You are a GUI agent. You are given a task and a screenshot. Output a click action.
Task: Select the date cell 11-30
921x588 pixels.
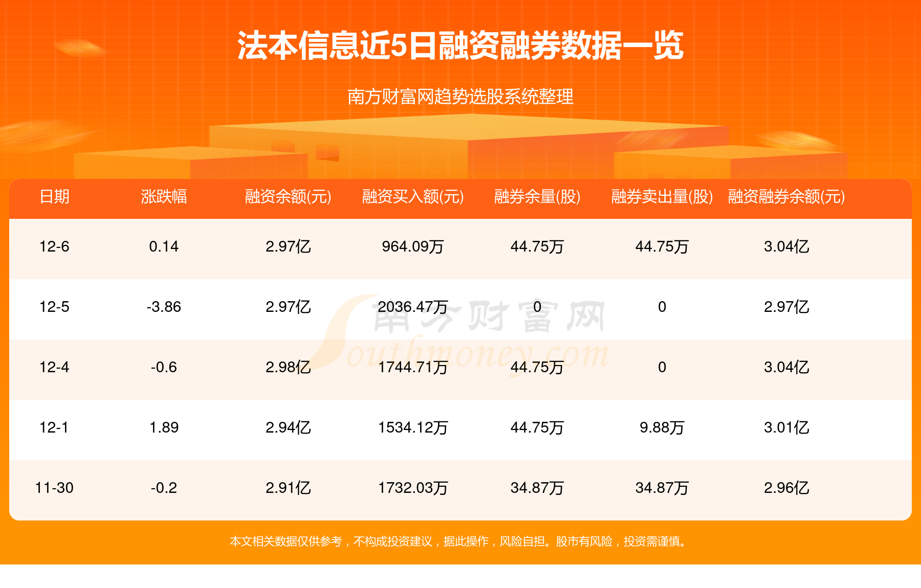click(x=54, y=488)
